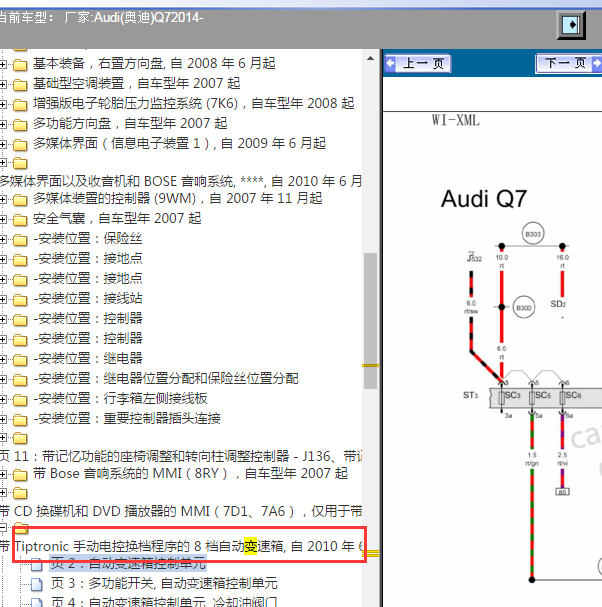Click page icon for 页 4 冷却油阀门

point(37,602)
